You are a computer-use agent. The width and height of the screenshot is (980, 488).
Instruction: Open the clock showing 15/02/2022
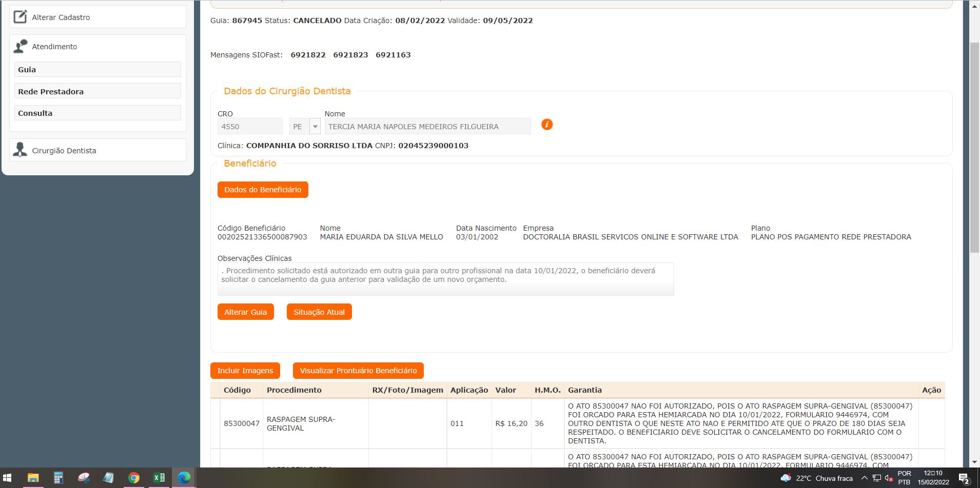tap(933, 478)
